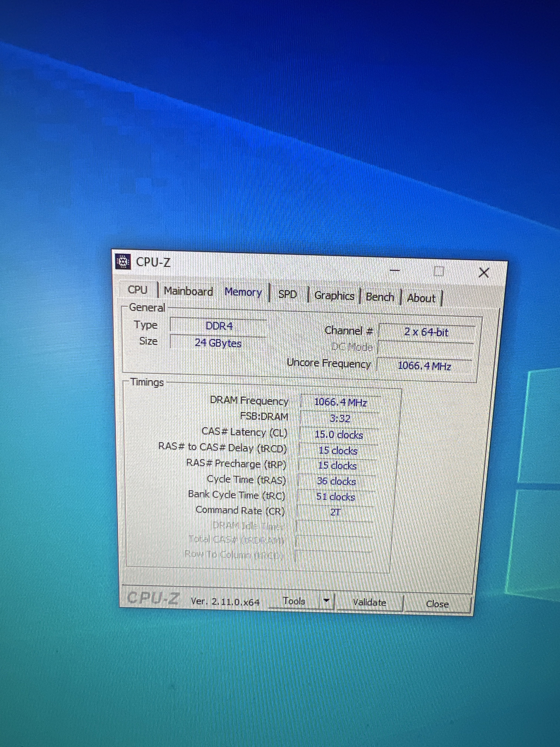
Task: Switch to the SPD tab
Action: point(288,294)
